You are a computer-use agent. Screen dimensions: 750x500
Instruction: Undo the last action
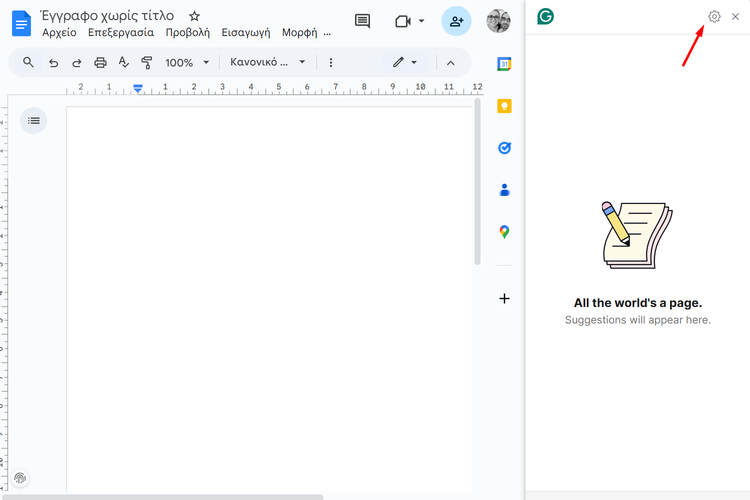[x=53, y=62]
